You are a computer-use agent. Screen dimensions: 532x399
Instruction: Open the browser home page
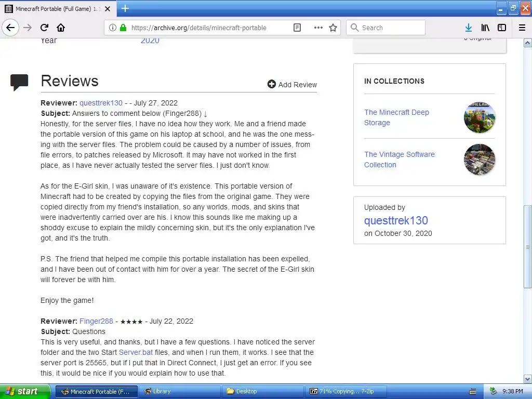61,28
